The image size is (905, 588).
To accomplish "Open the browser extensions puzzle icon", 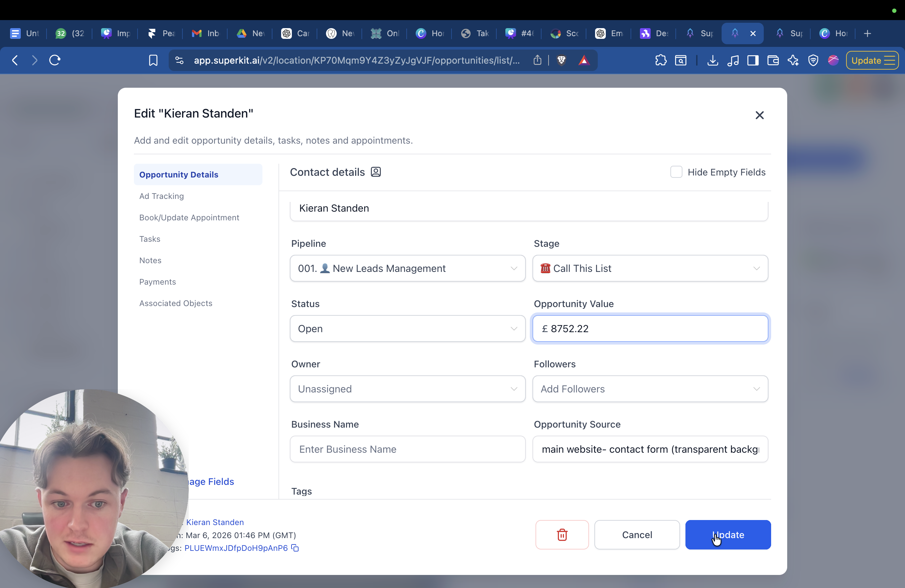I will point(661,60).
